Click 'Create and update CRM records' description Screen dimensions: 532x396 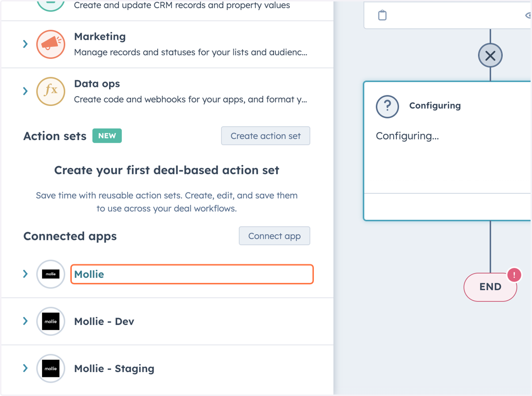click(182, 5)
